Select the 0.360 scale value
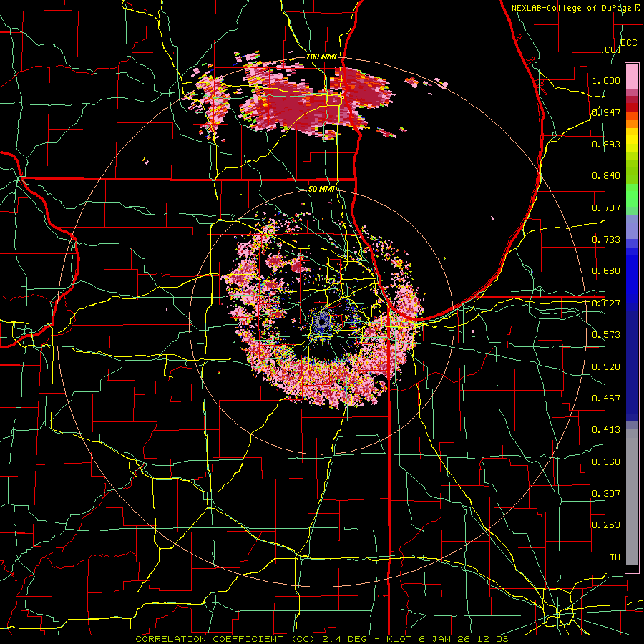The width and height of the screenshot is (644, 644). (606, 462)
